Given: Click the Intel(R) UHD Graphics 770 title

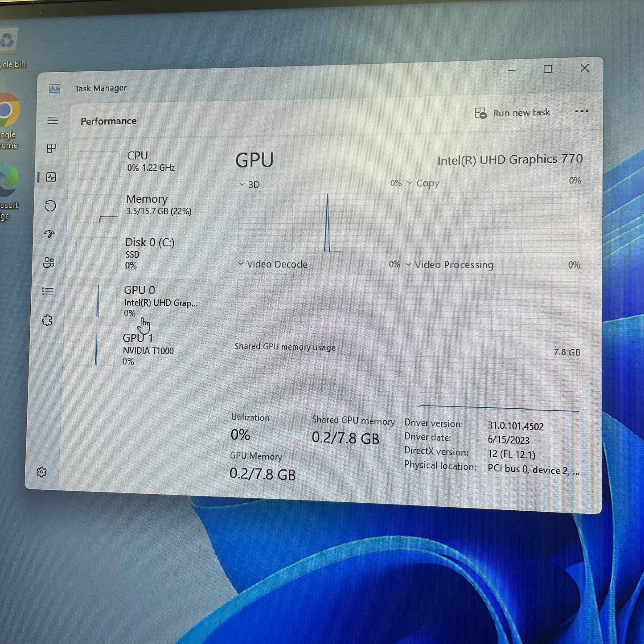Looking at the screenshot, I should coord(510,160).
